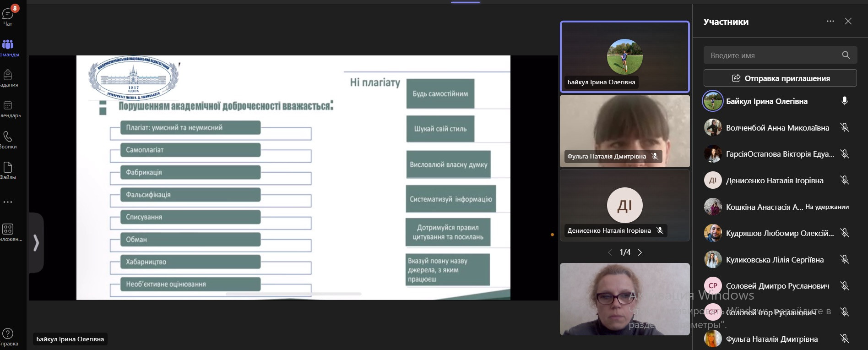
Task: Select Байкул Ірина Олегівна's video tile
Action: pyautogui.click(x=625, y=57)
